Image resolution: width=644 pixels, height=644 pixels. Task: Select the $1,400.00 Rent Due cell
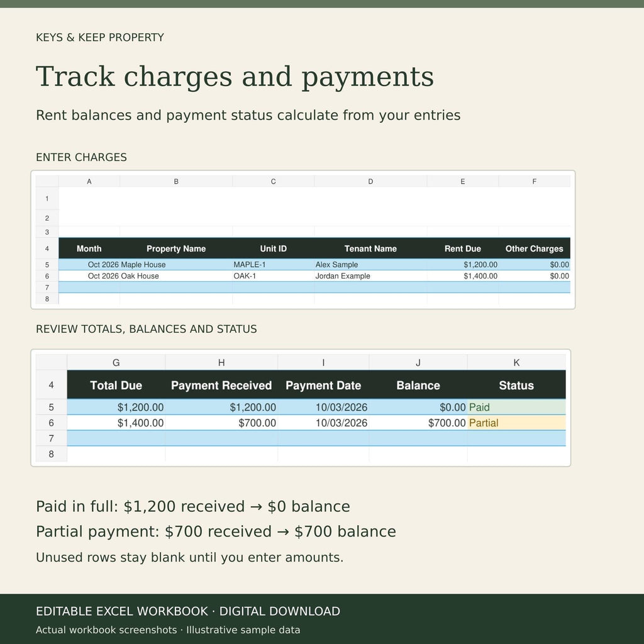pos(462,276)
